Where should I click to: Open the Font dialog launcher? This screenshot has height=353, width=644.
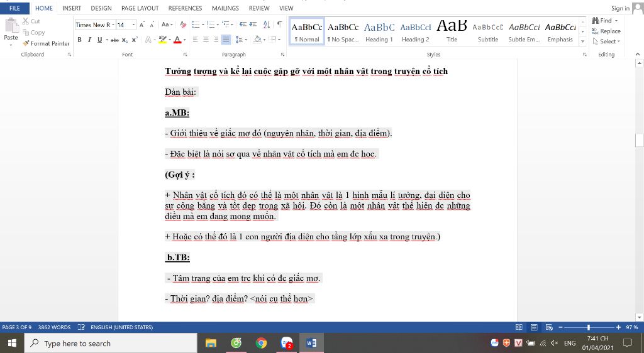[186, 54]
